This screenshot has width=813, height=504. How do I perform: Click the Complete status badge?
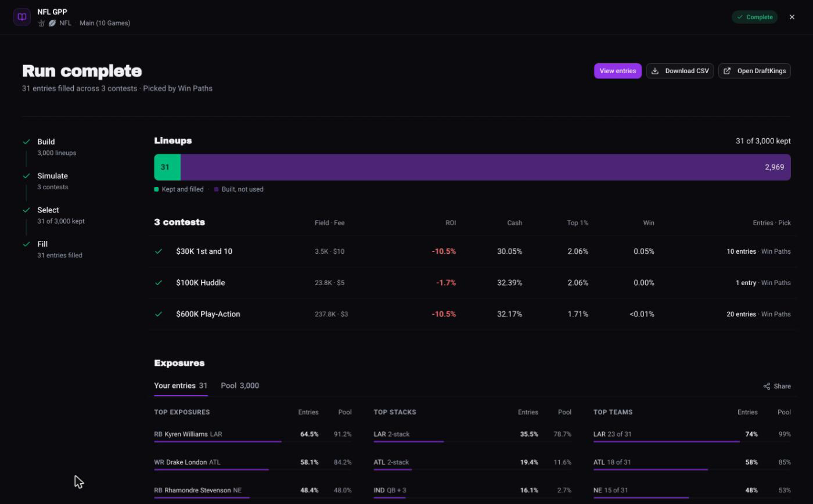[x=754, y=17]
